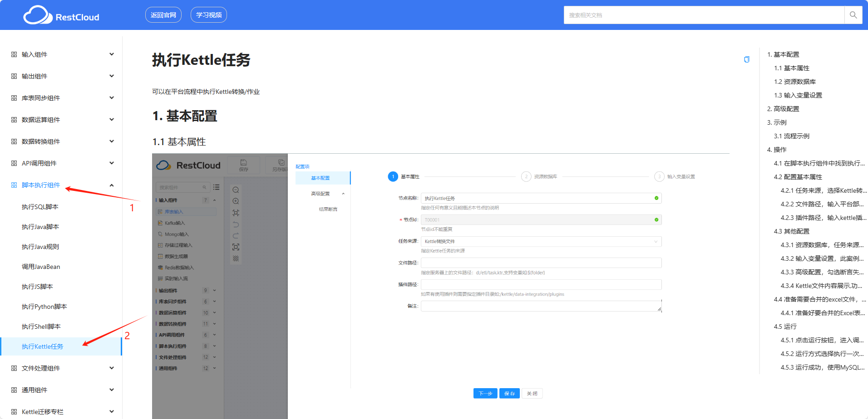Open outline entry '4.3.2 输入变量设置，此案例...'

[x=822, y=258]
